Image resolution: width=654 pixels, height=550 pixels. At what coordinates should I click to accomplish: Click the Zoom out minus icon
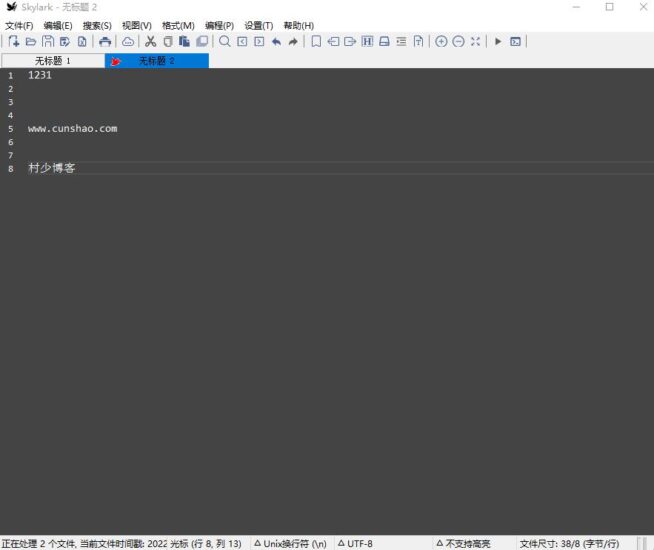pyautogui.click(x=458, y=42)
